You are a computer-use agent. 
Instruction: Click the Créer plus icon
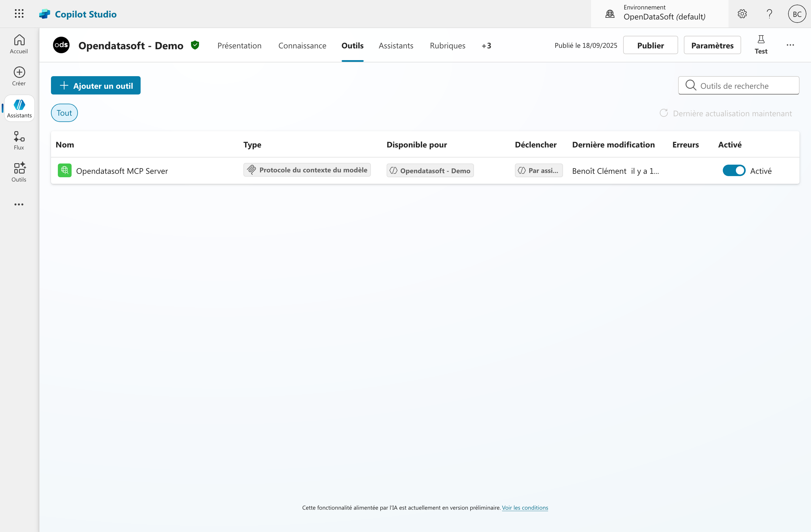[19, 72]
